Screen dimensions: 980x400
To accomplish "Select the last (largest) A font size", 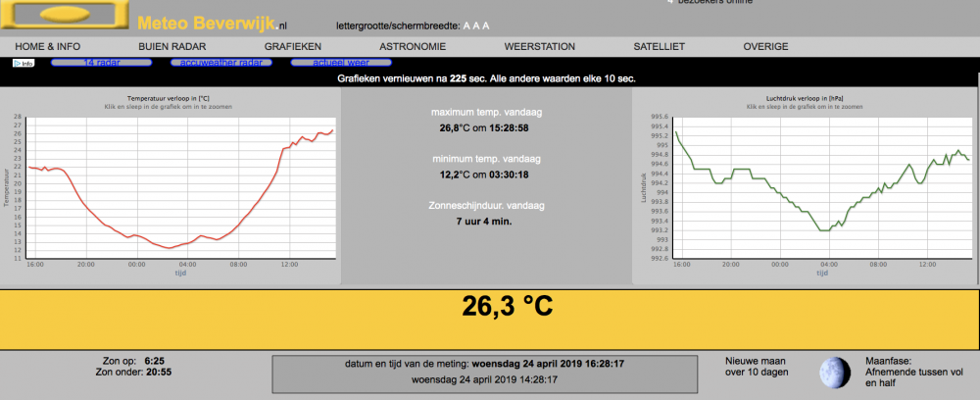I will (486, 25).
